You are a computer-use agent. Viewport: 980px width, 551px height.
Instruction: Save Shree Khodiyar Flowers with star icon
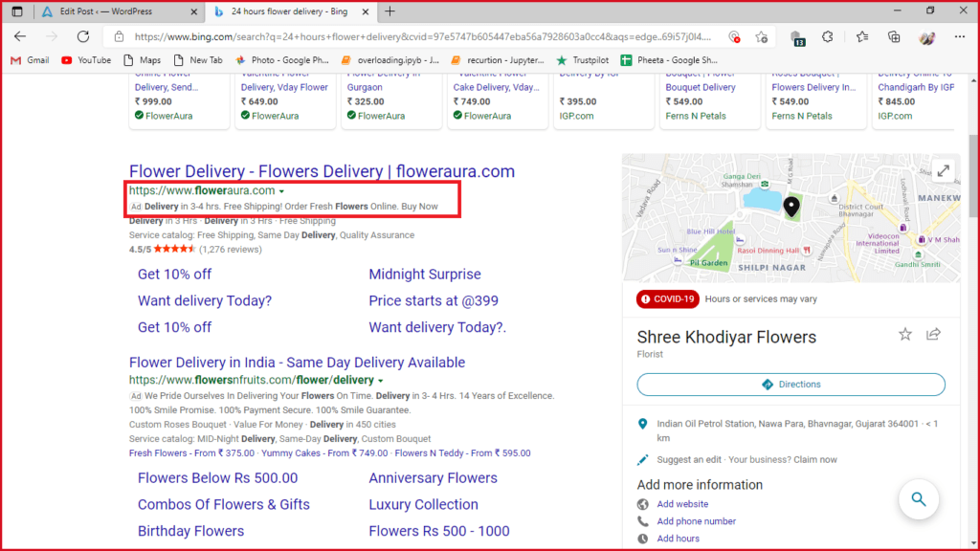click(905, 335)
